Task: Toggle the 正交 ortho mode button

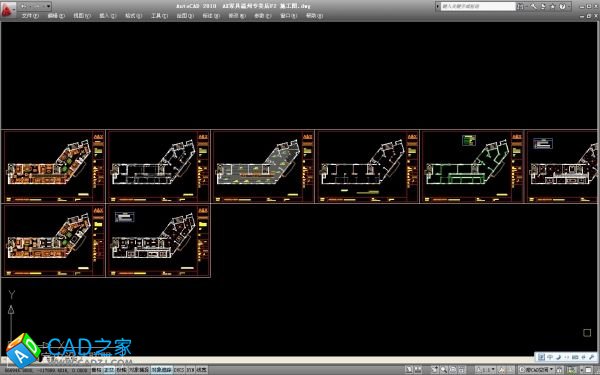Action: (109, 370)
